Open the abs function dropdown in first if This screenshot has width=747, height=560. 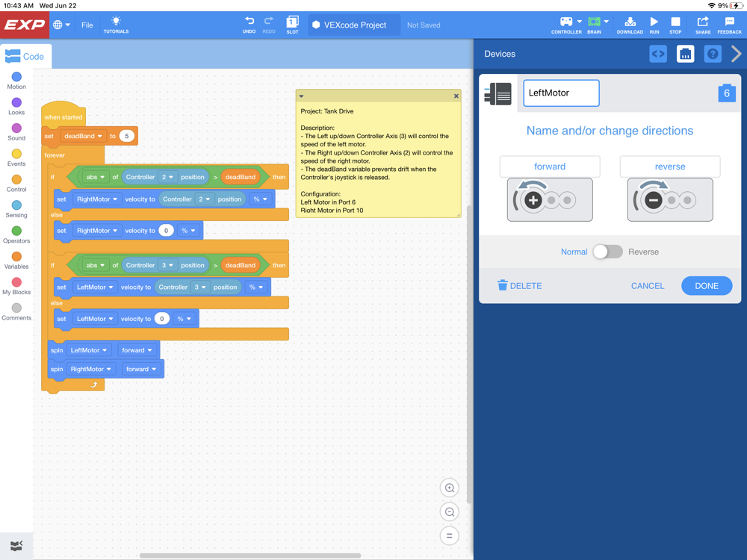[96, 177]
